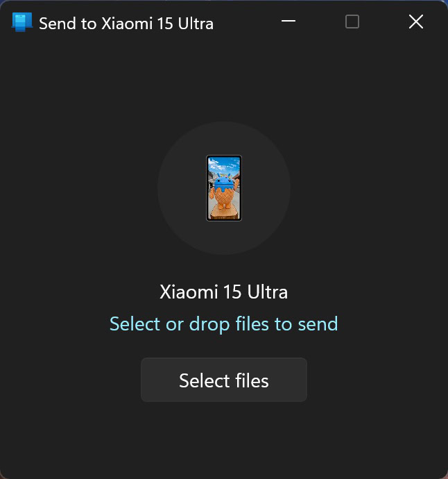Click the grey circle area below the phone image
The width and height of the screenshot is (448, 479).
coord(224,238)
